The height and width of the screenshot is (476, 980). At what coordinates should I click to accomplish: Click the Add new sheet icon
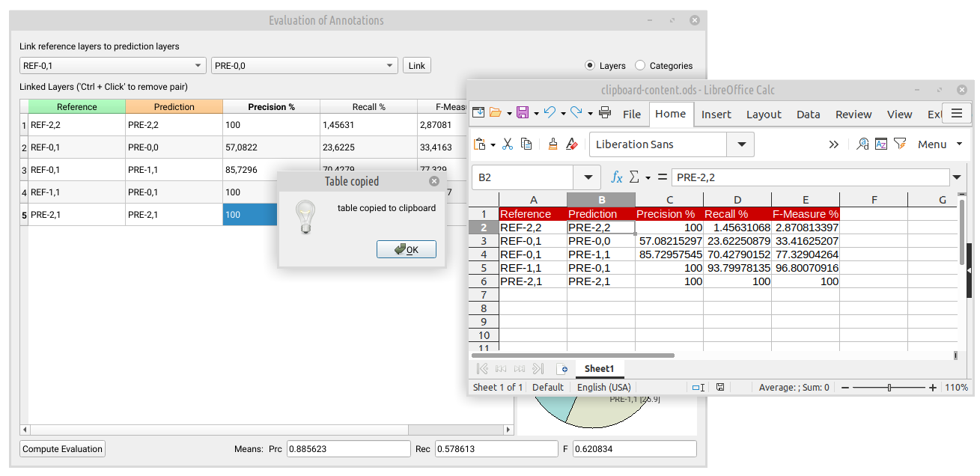coord(562,369)
